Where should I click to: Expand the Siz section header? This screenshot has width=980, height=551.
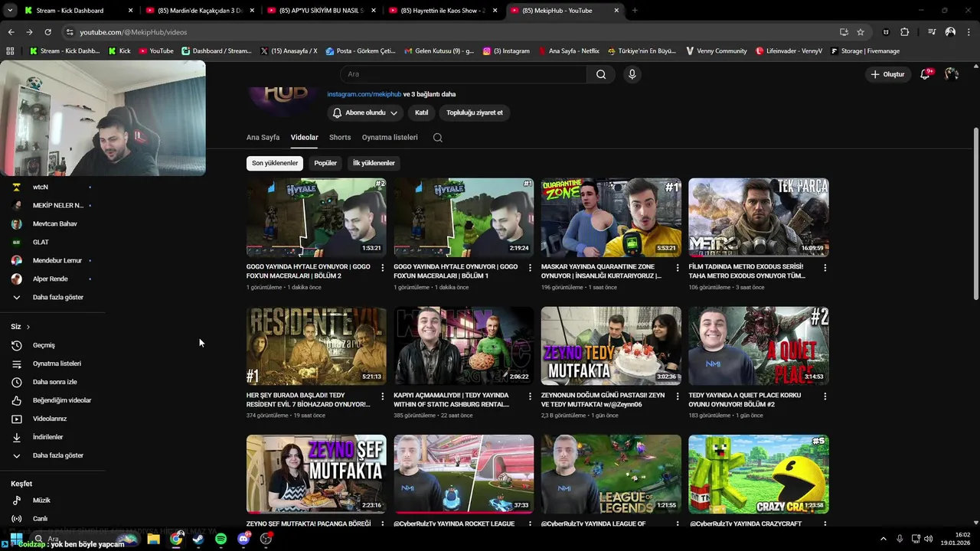click(21, 327)
